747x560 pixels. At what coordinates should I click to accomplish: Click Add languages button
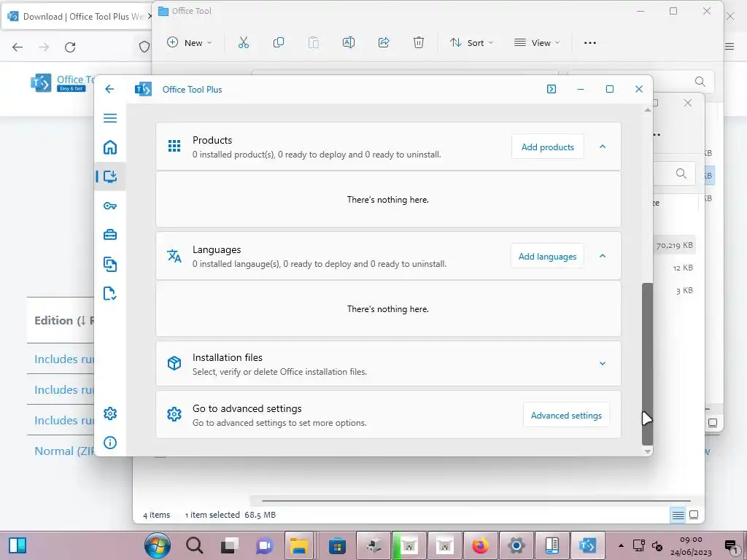point(547,257)
